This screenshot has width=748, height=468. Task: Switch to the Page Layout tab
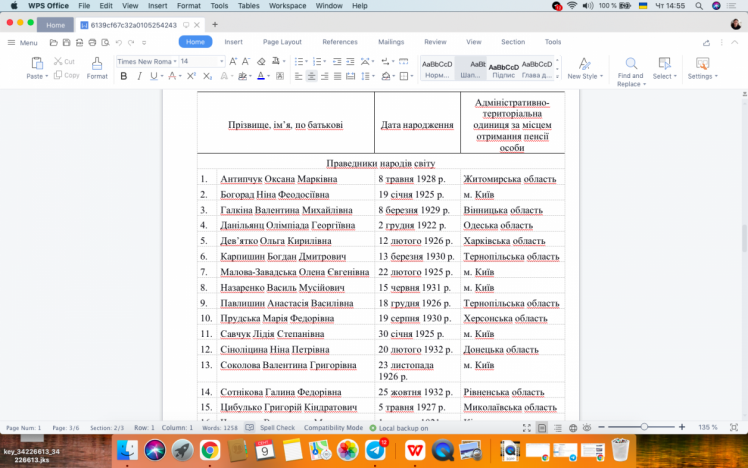[x=282, y=42]
